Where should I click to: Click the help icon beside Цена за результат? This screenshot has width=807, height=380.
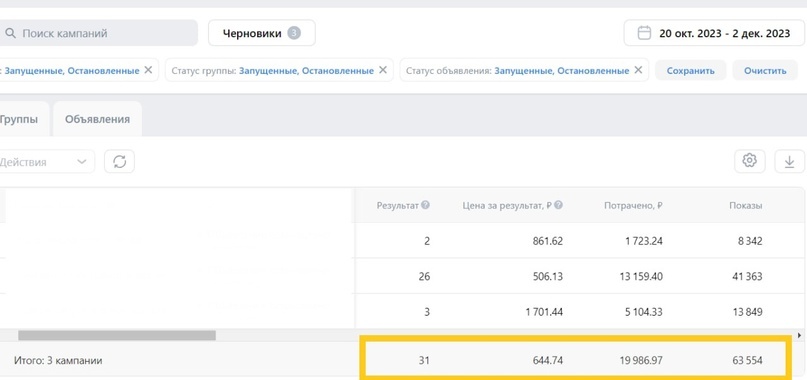[558, 205]
